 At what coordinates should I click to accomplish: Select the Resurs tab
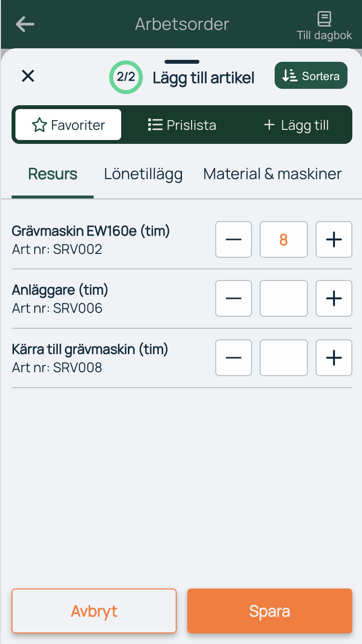coord(53,174)
